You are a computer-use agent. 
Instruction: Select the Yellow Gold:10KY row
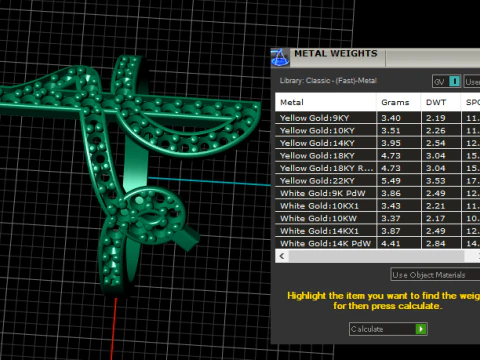pyautogui.click(x=377, y=131)
